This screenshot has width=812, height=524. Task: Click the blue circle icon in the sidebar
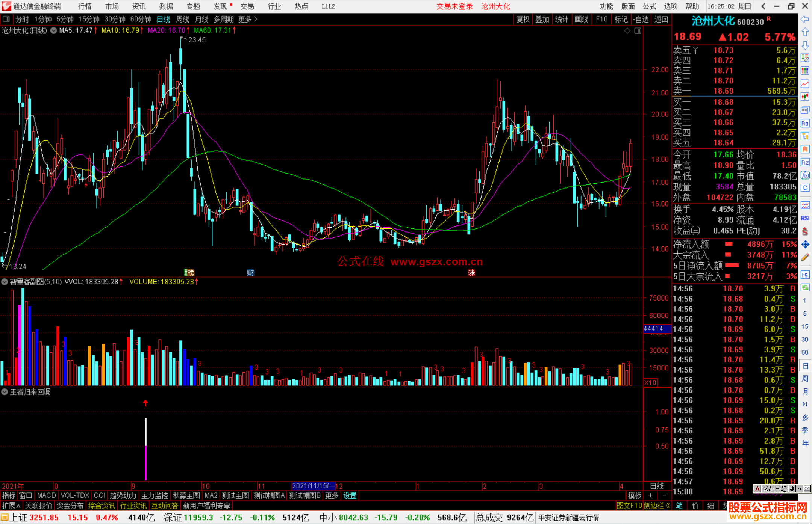coord(805,188)
